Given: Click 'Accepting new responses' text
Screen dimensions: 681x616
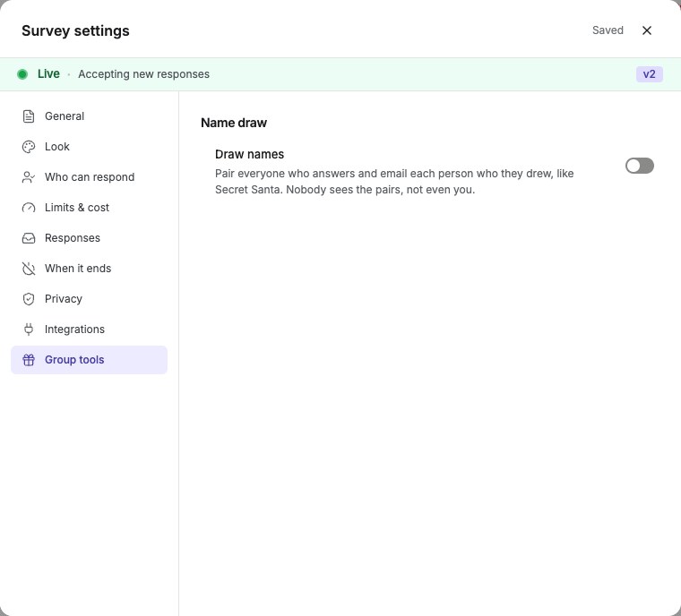Looking at the screenshot, I should click(x=143, y=74).
